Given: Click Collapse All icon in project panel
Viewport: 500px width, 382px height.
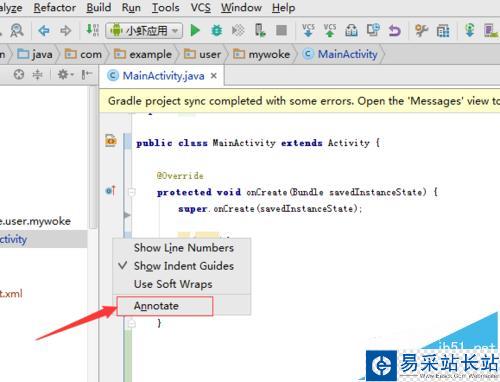Looking at the screenshot, I should coord(37,74).
